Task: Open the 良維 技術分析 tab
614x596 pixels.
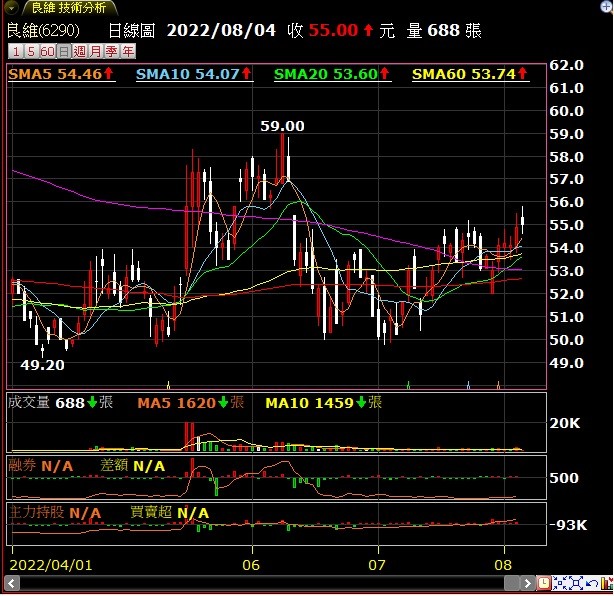Action: pyautogui.click(x=70, y=8)
